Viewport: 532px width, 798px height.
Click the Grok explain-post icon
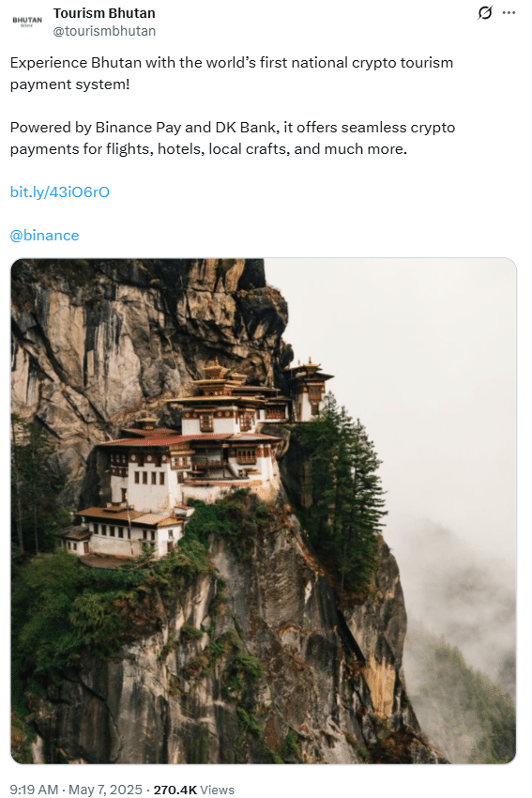[x=485, y=13]
